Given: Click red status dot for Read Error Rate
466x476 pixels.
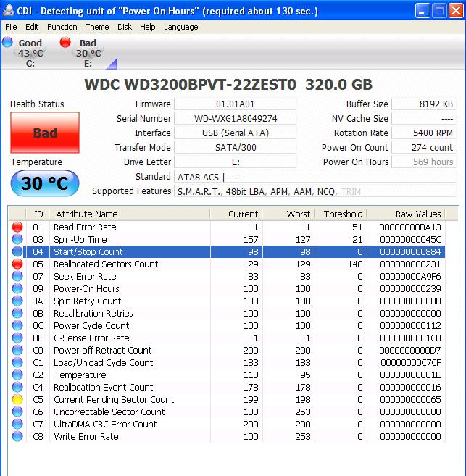Looking at the screenshot, I should pos(17,227).
